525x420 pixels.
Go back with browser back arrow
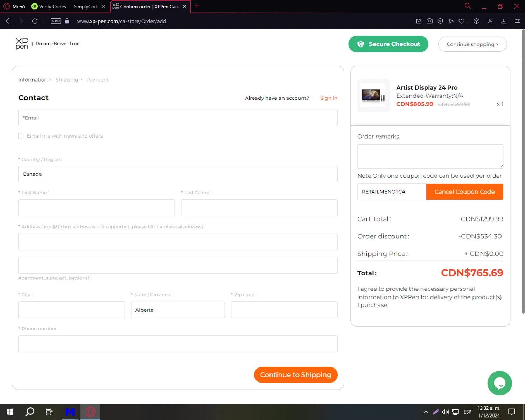(x=8, y=21)
